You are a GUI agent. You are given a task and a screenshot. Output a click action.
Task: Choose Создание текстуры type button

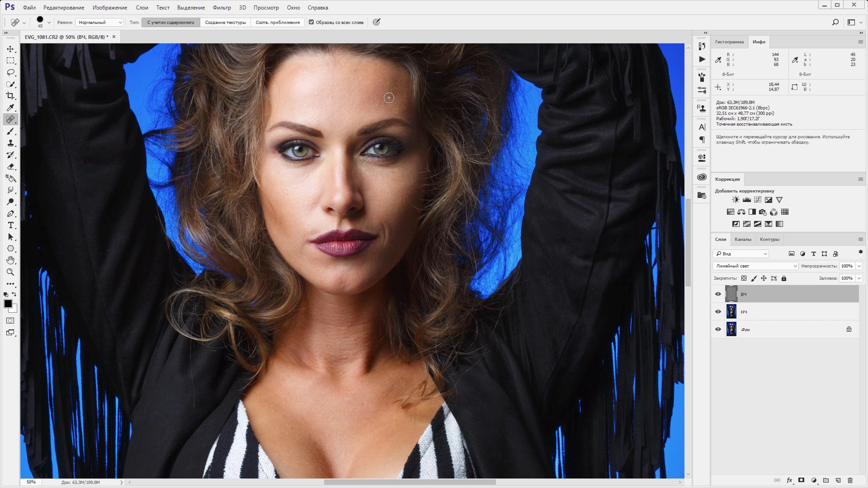tap(225, 22)
